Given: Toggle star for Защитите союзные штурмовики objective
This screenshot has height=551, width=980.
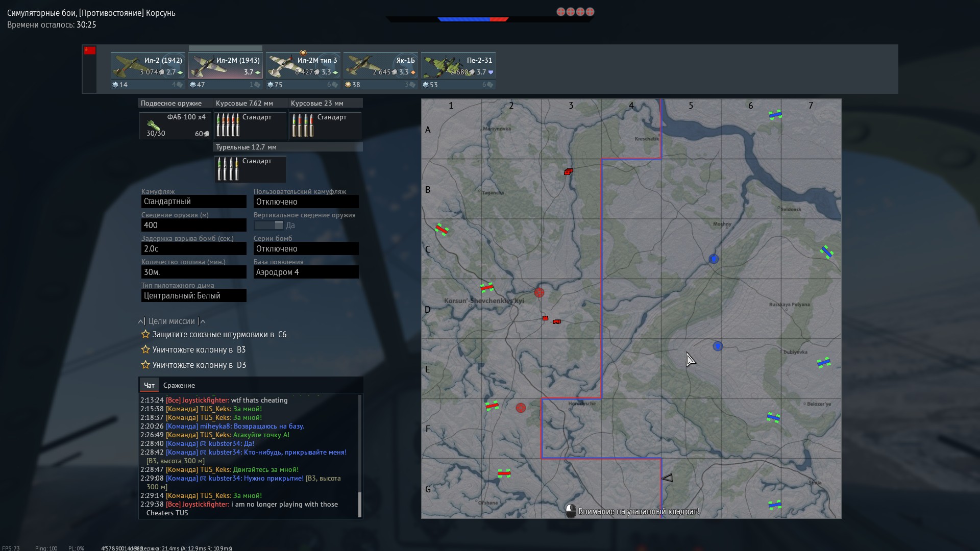Looking at the screenshot, I should click(145, 335).
